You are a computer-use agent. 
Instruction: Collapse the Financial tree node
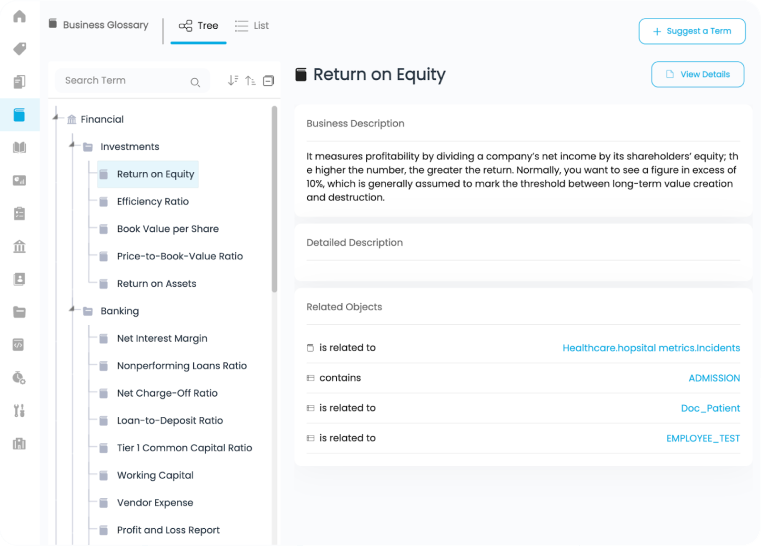tap(57, 119)
